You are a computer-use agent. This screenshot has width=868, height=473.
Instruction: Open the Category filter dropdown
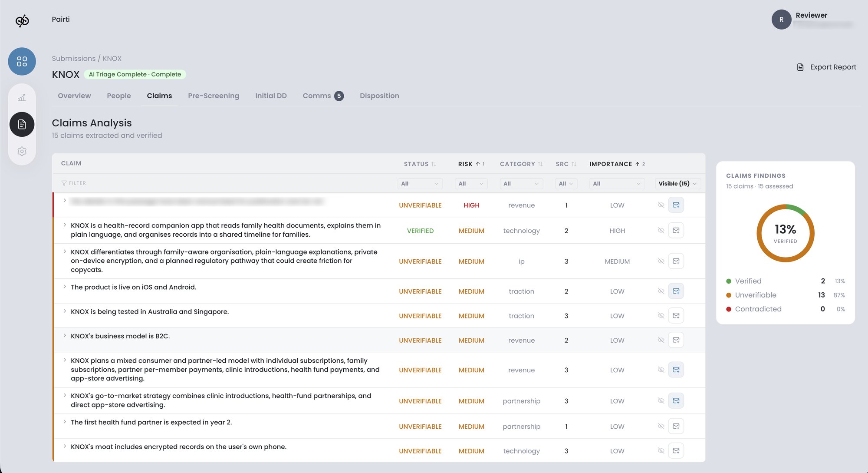point(521,184)
